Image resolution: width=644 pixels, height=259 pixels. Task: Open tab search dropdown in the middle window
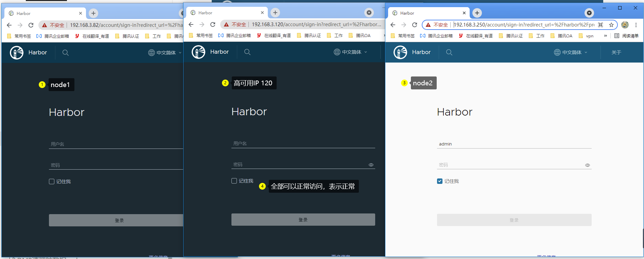tap(369, 13)
